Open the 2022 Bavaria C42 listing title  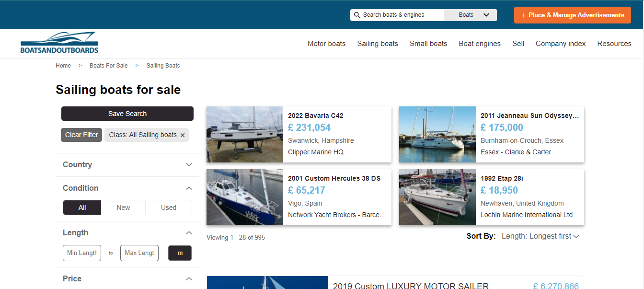(x=315, y=116)
